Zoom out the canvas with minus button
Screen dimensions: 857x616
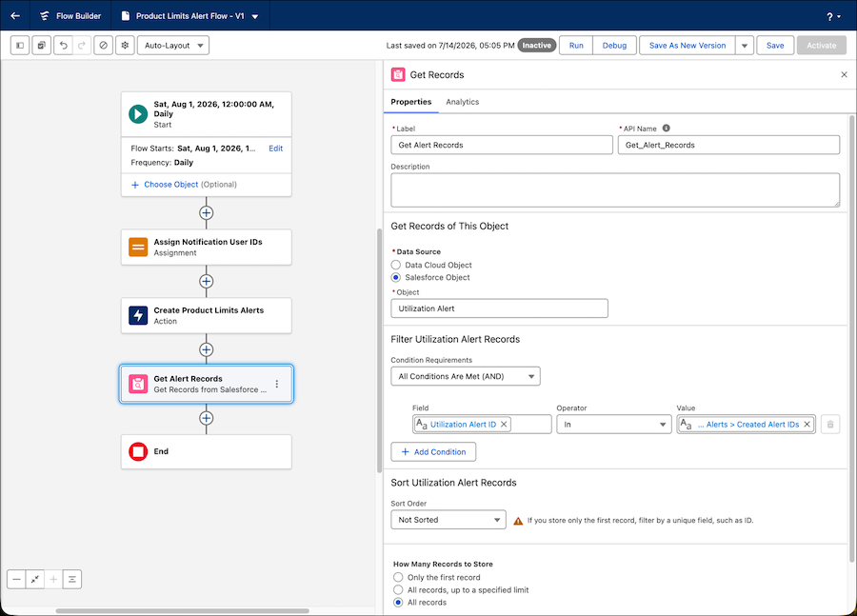(16, 580)
